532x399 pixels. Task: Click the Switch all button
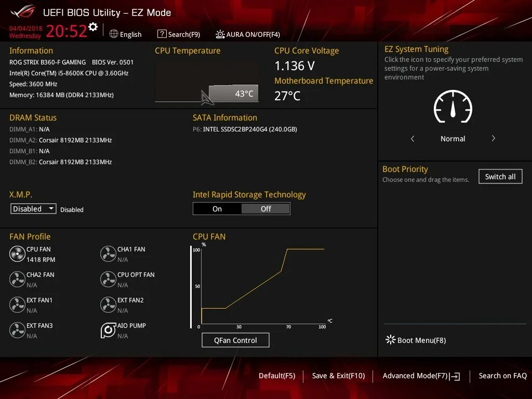(x=500, y=177)
